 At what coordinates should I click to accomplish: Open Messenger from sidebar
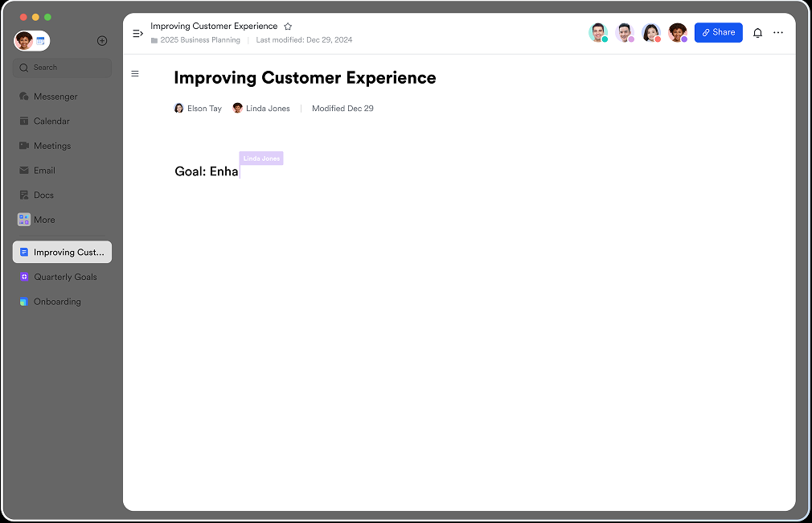[x=55, y=97]
